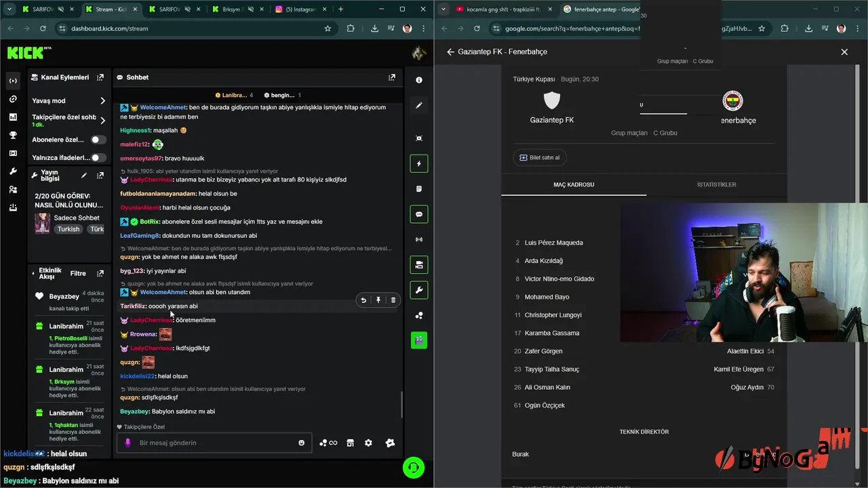Open the İSTATİSTİKLER tab in match panel
Image resolution: width=868 pixels, height=488 pixels.
coord(716,185)
